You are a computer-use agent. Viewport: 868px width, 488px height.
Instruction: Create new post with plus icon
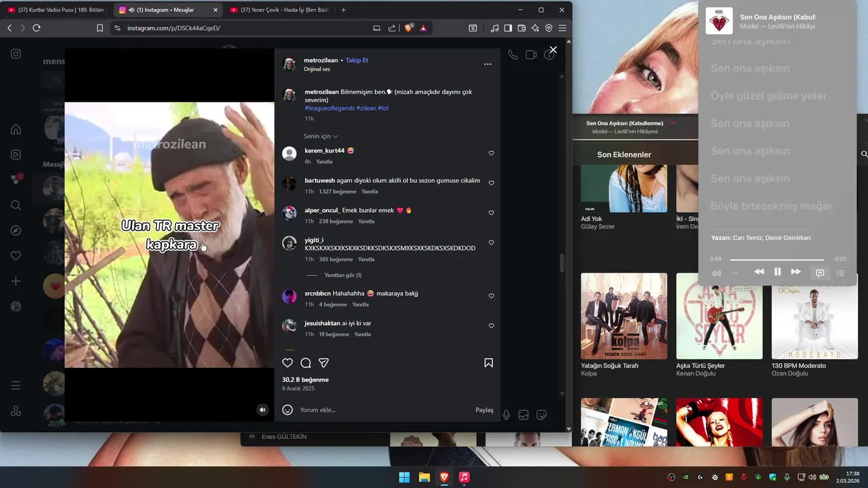coord(16,281)
